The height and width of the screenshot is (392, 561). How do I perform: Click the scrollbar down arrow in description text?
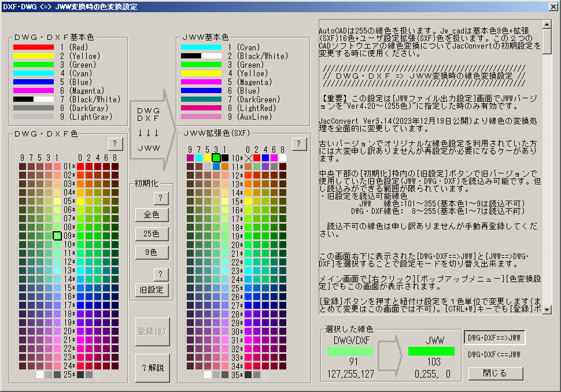tap(547, 309)
